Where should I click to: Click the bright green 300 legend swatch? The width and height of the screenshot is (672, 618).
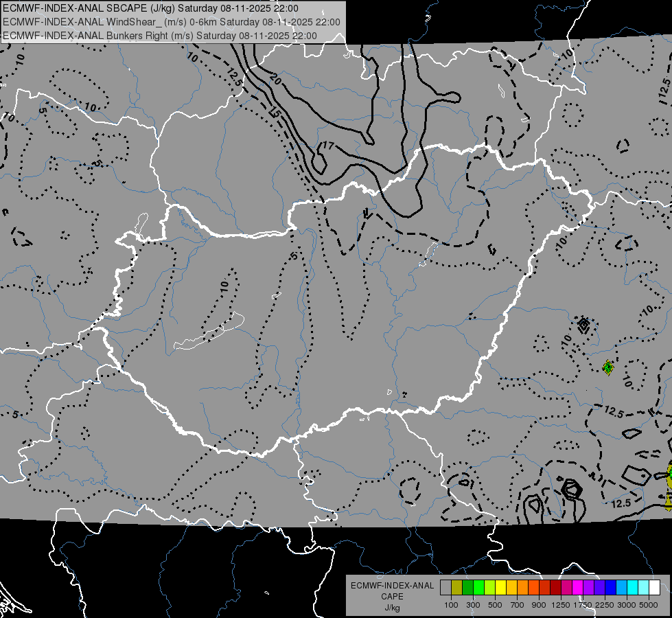point(478,587)
